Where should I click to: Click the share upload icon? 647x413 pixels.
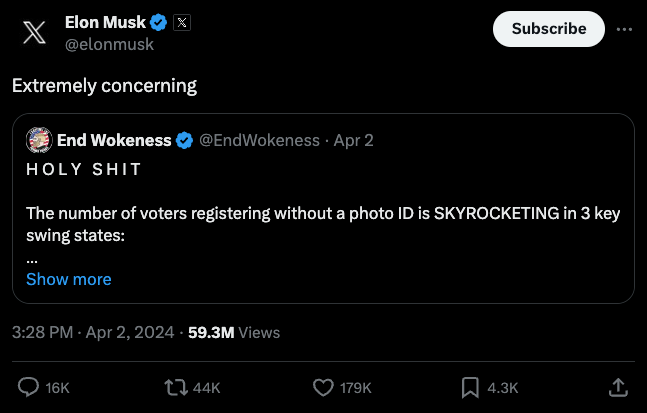click(618, 386)
